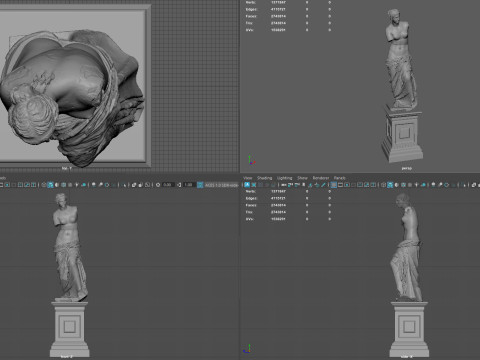The image size is (480, 360).
Task: Click the Exposure icon in front panel
Action: tap(158, 185)
